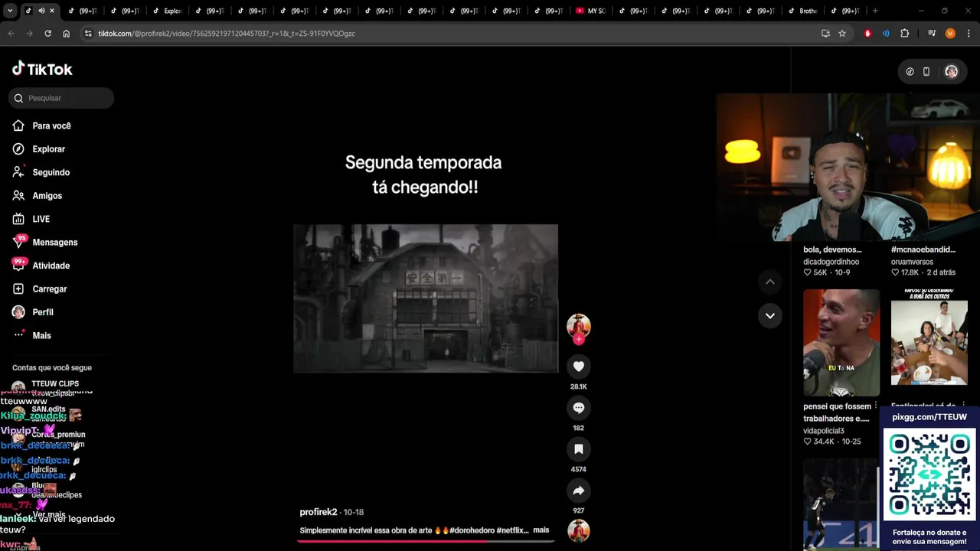
Task: Open comments with the speech bubble icon
Action: pyautogui.click(x=579, y=408)
